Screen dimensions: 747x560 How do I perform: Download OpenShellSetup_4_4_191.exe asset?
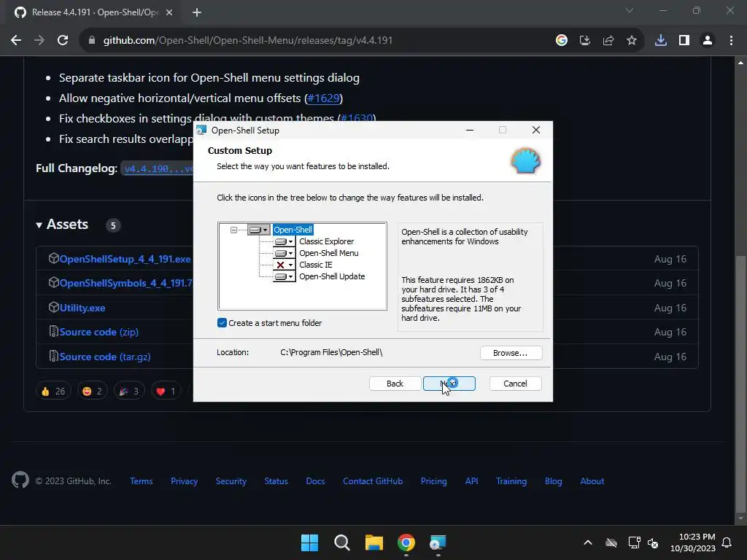(125, 259)
